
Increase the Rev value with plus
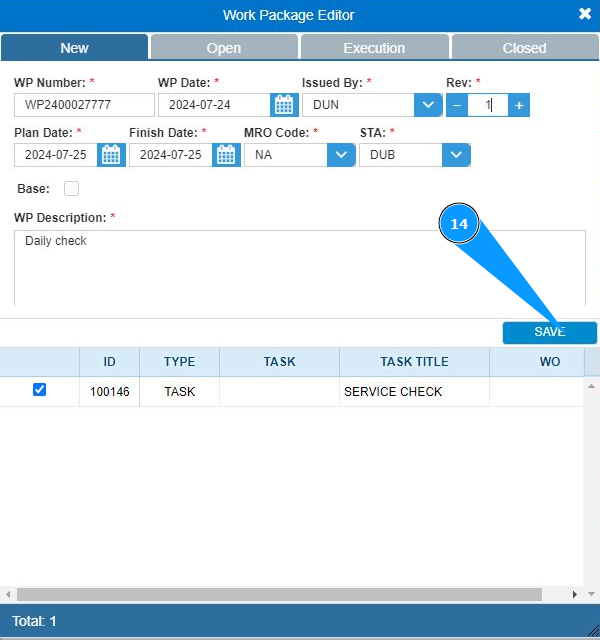pyautogui.click(x=519, y=105)
